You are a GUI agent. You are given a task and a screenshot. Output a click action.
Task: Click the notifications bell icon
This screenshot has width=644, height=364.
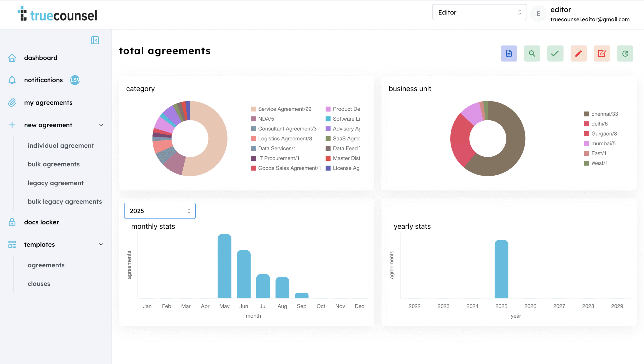12,80
